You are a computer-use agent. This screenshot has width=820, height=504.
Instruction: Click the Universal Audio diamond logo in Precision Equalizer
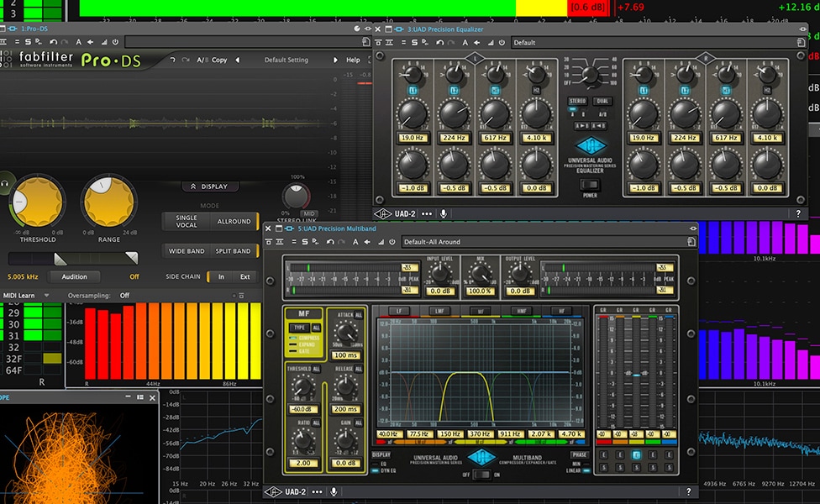point(591,146)
